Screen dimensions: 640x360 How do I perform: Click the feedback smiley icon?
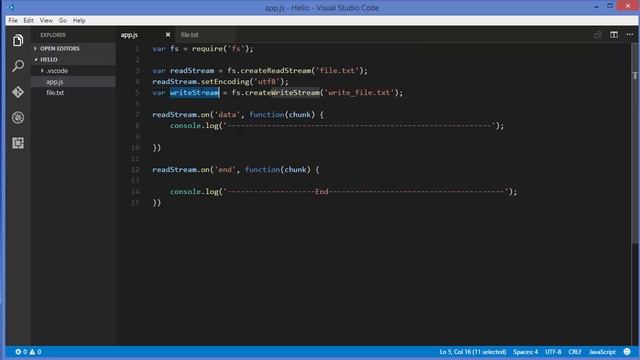[627, 351]
